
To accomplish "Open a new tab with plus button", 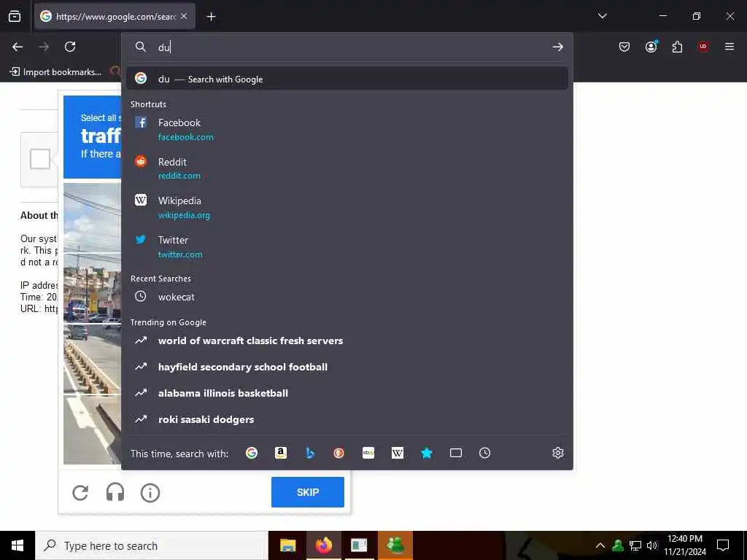I will [211, 17].
